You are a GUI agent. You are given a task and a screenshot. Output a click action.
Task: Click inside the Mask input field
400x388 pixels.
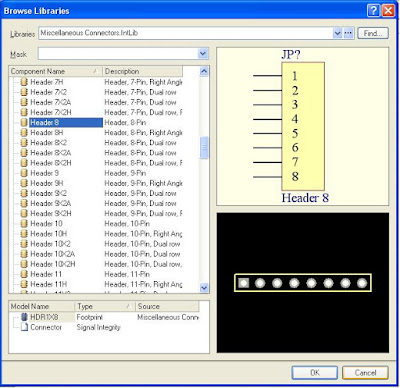[118, 54]
